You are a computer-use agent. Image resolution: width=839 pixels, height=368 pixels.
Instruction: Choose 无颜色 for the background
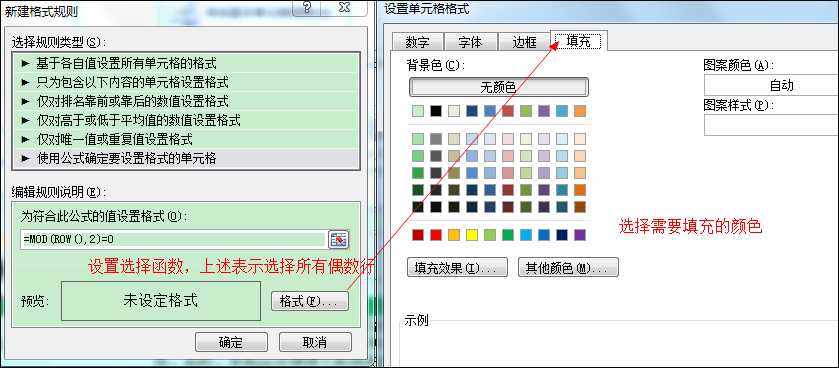tap(499, 87)
